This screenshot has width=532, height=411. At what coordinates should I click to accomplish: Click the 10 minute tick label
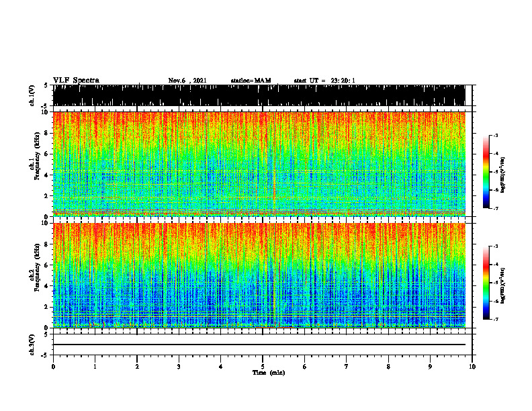[472, 367]
